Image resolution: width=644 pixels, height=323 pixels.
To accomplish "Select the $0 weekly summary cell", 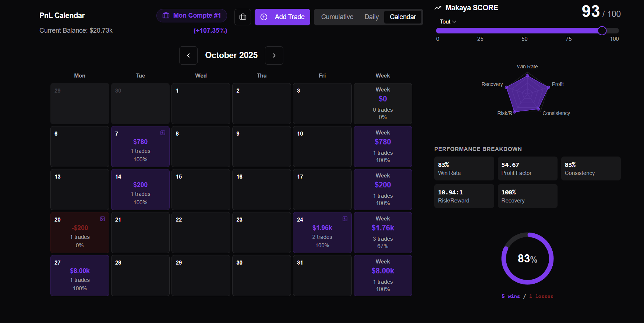I will (383, 104).
